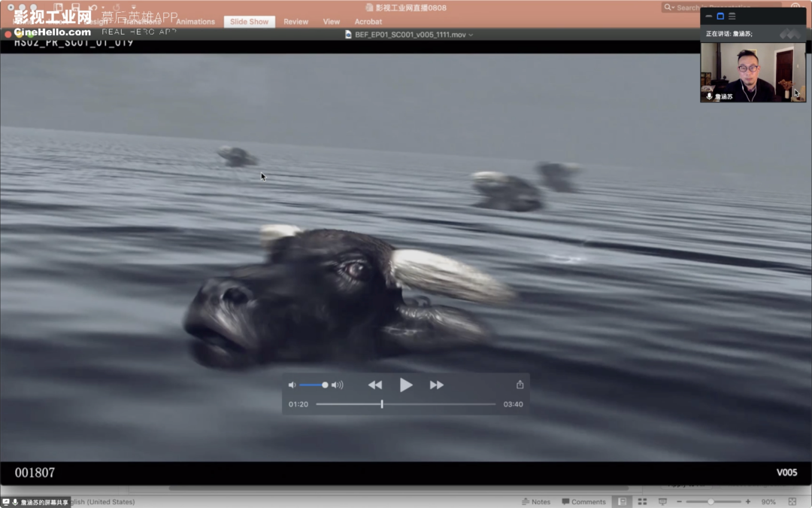Click the total duration 03:40
Screen dimensions: 812x508
[x=514, y=404]
